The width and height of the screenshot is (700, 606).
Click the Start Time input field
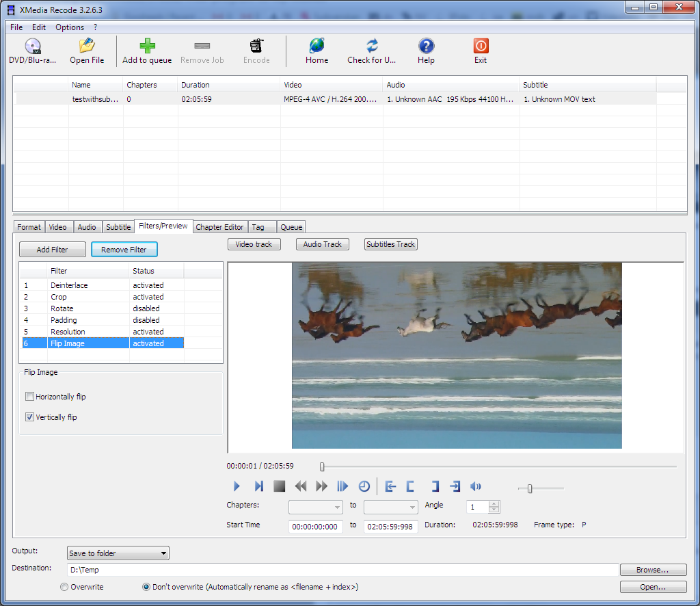pos(316,527)
